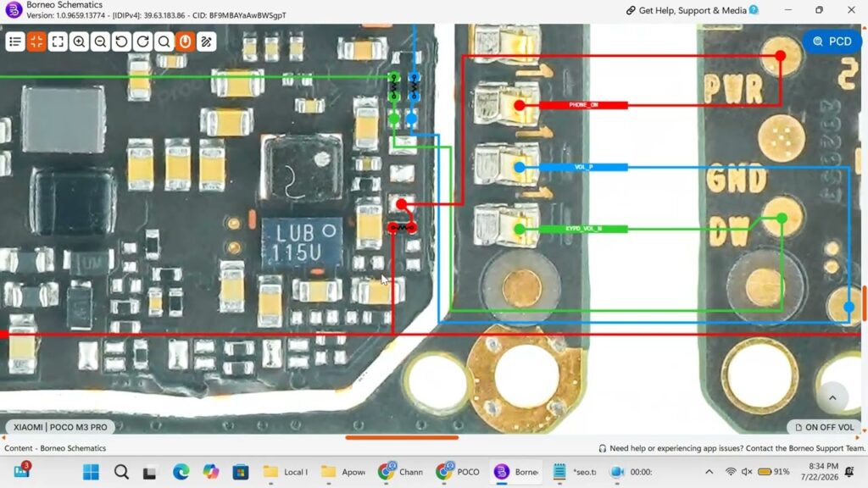868x488 pixels.
Task: Open the screen recorder timer taskbar item
Action: tap(632, 472)
